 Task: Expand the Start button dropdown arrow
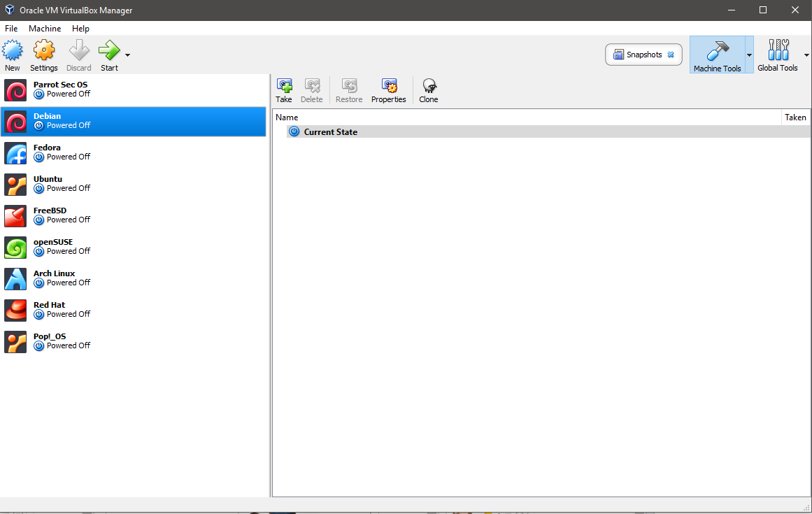127,55
